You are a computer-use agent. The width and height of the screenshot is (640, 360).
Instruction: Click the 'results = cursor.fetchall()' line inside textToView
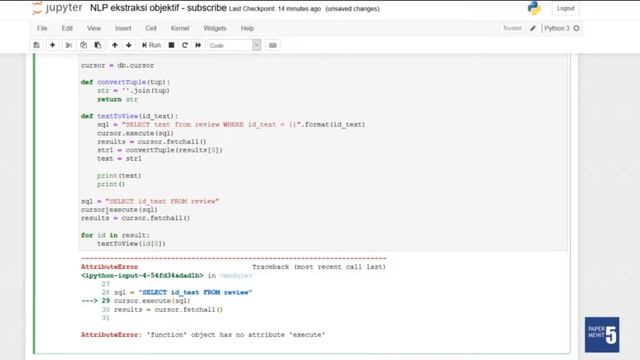click(152, 142)
